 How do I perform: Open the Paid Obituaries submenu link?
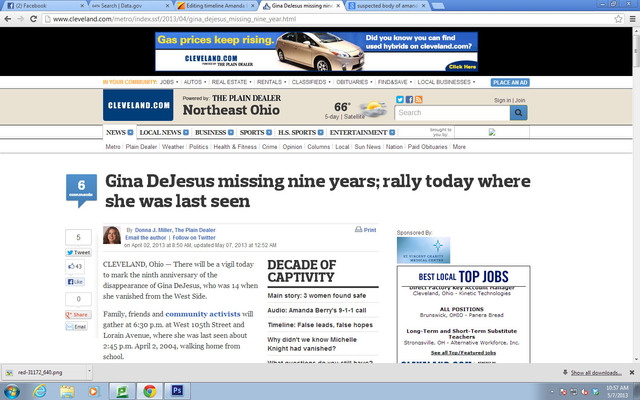tap(427, 147)
